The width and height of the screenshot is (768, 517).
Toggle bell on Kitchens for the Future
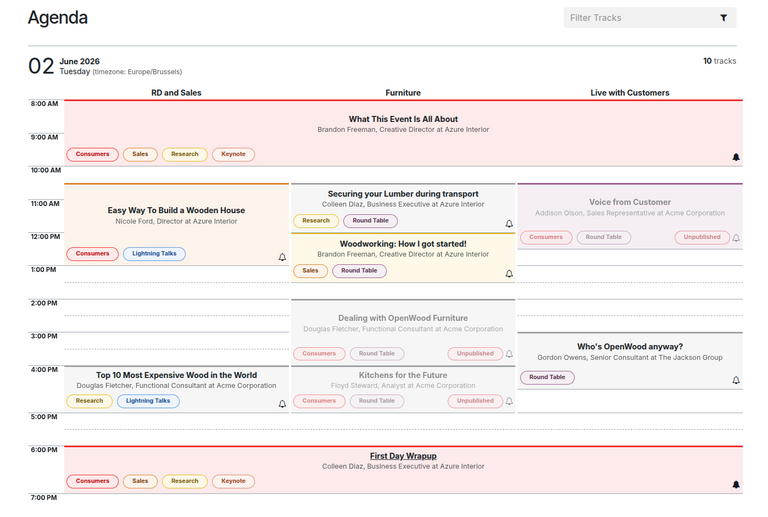[x=509, y=401]
